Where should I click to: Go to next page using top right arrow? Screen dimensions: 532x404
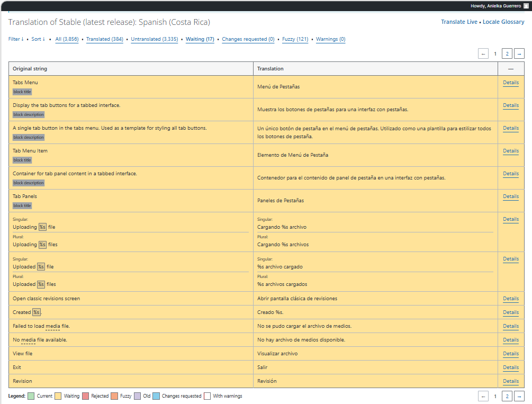coord(519,53)
